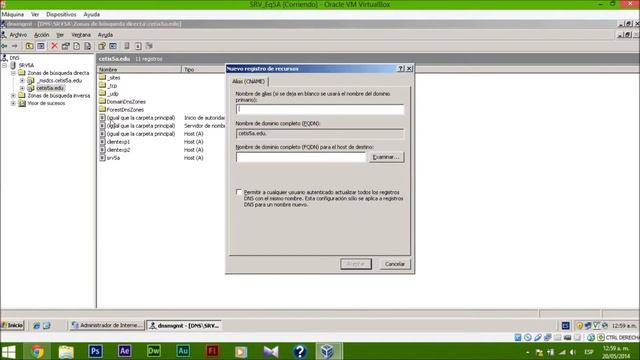The image size is (640, 360).
Task: Launch Photoshop from the taskbar
Action: point(95,351)
